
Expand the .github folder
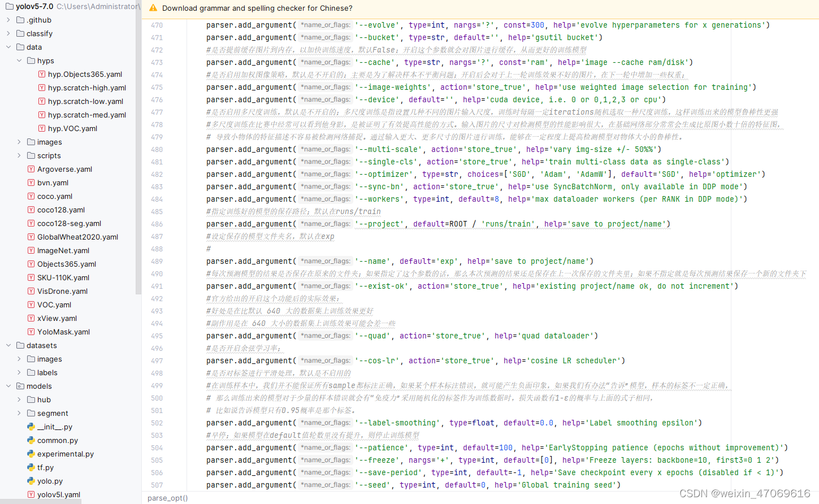pos(8,20)
